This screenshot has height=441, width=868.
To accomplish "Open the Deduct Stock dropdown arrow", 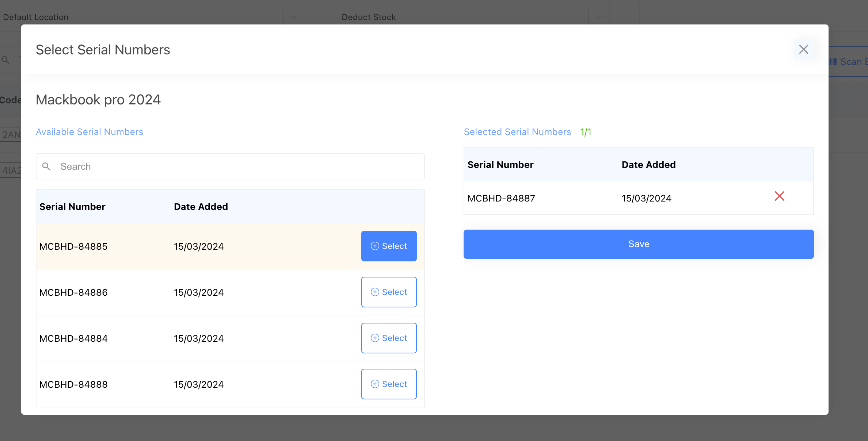I will (598, 17).
